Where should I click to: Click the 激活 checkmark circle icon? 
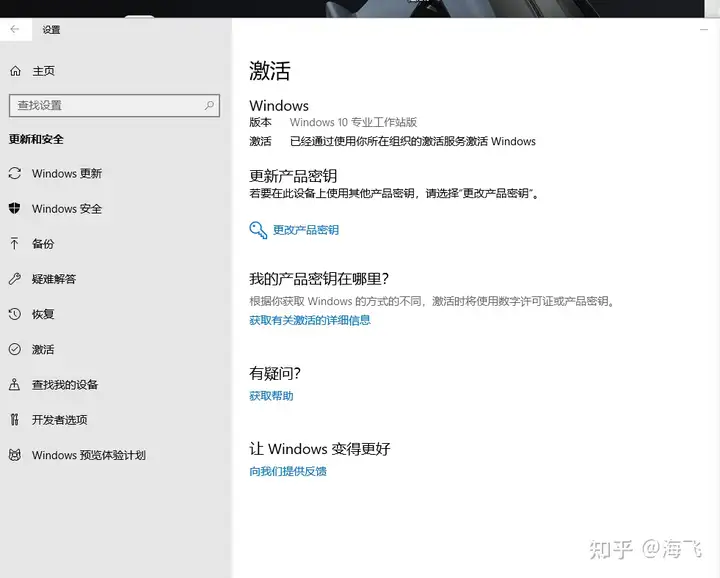[x=15, y=349]
